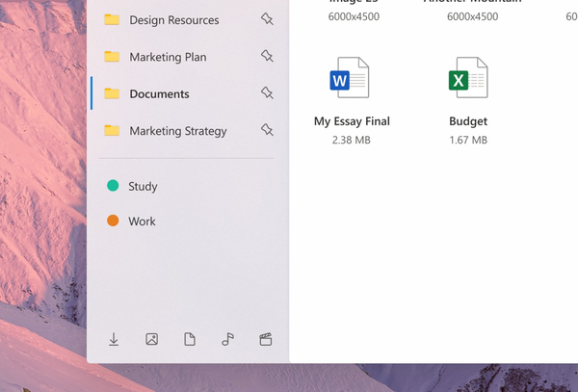Unpin the Marketing Plan folder
Viewport: 578px width, 392px height.
pos(267,57)
